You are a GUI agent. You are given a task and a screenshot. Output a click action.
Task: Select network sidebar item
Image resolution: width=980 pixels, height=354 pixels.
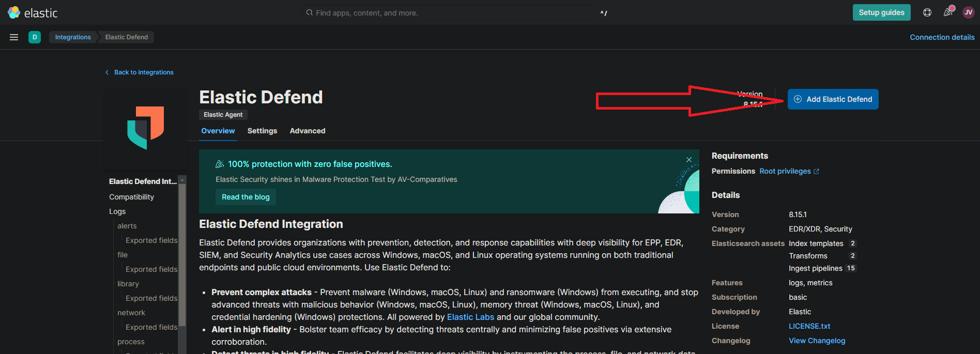tap(131, 313)
